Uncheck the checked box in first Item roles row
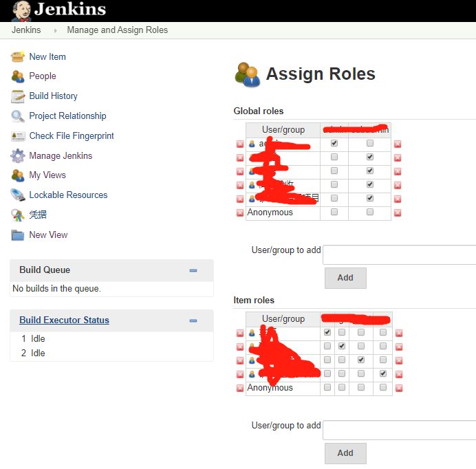Viewport: 476px width, 469px height. point(327,332)
